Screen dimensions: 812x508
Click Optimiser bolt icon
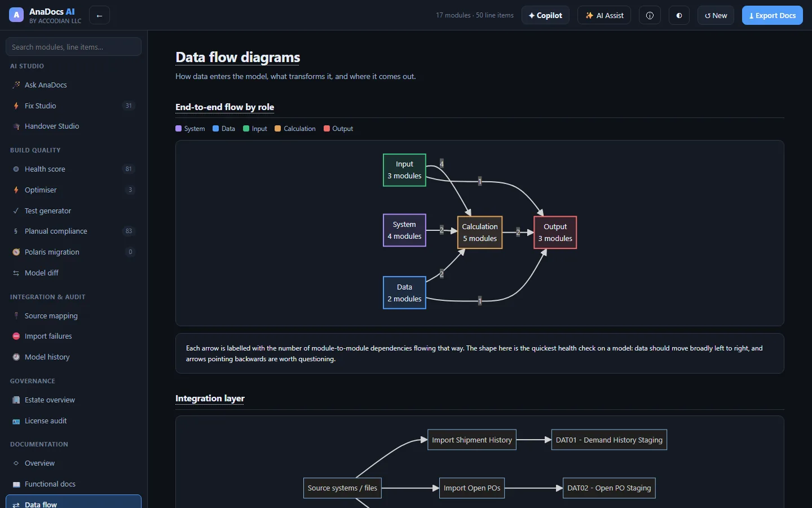(16, 190)
